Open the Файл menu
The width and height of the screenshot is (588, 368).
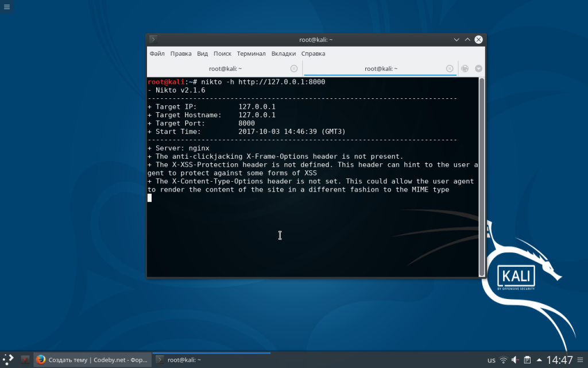[157, 53]
